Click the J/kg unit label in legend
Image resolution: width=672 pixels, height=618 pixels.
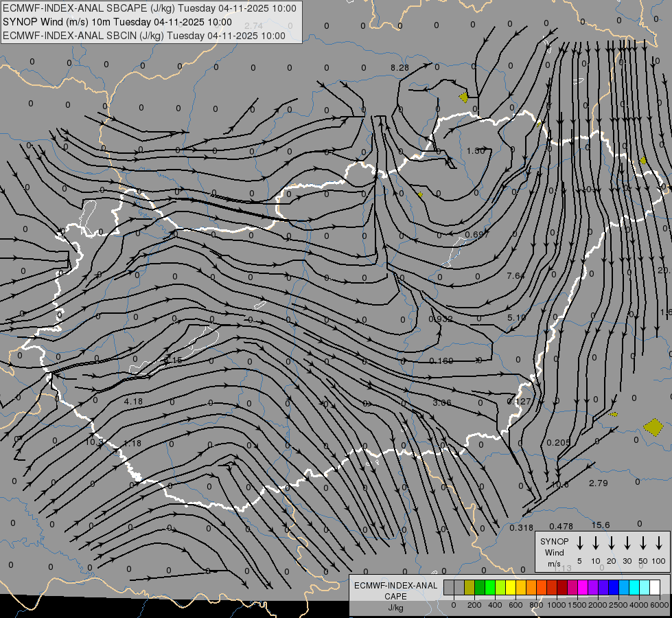pyautogui.click(x=395, y=608)
